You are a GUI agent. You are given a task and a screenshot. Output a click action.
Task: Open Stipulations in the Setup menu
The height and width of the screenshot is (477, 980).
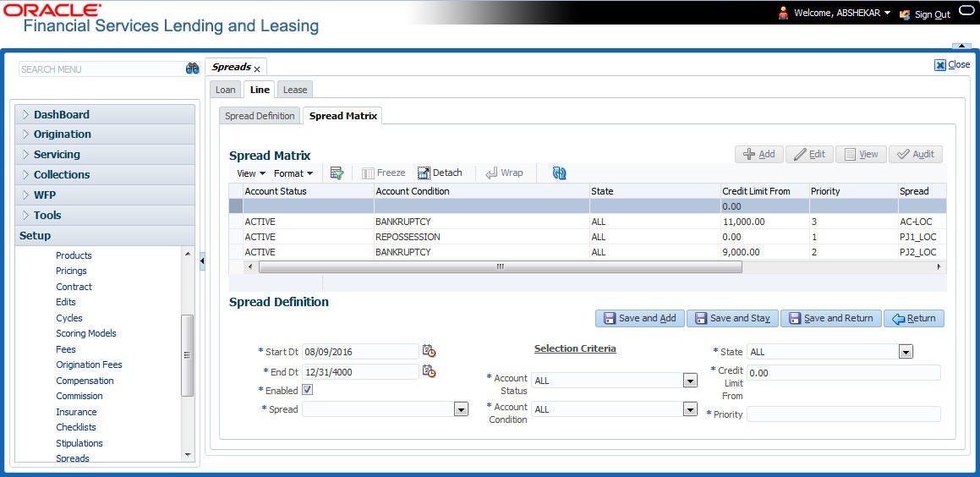(x=79, y=443)
